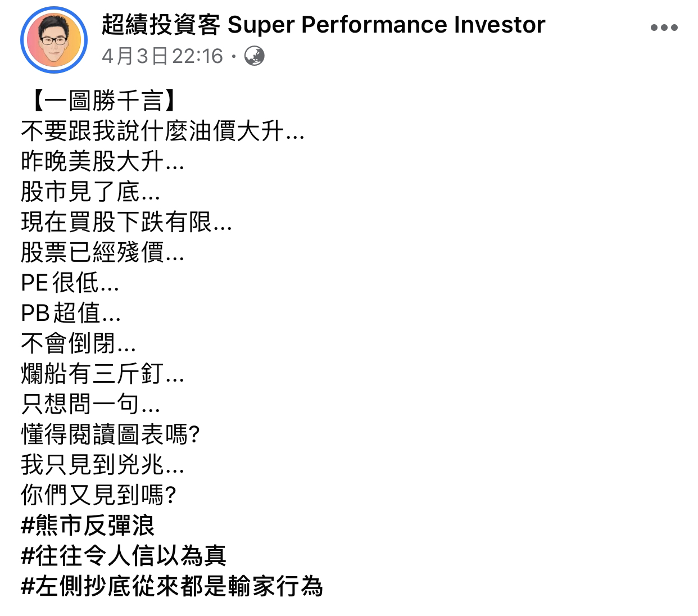Open the hashtag #熊市反彈浪
This screenshot has width=698, height=616.
pos(87,526)
